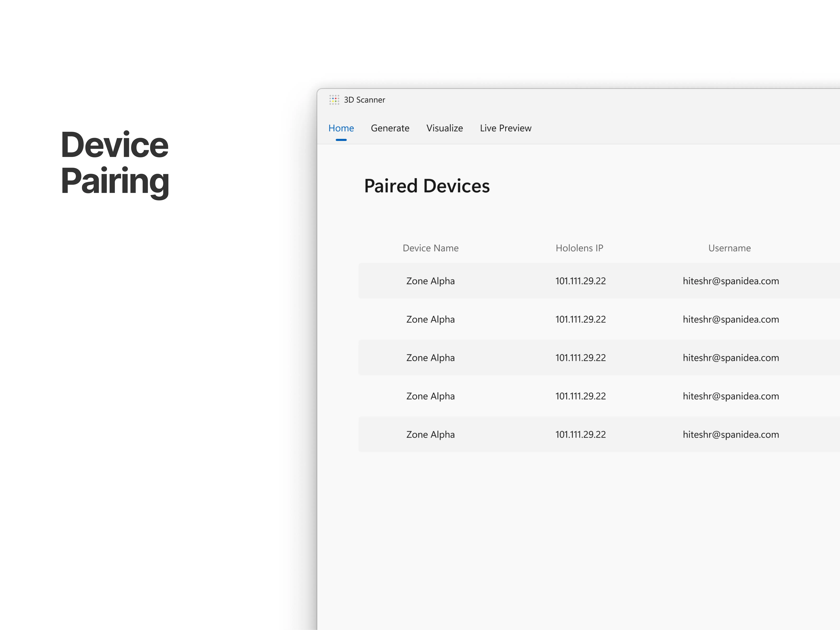Click the IP address in the first row

[580, 281]
